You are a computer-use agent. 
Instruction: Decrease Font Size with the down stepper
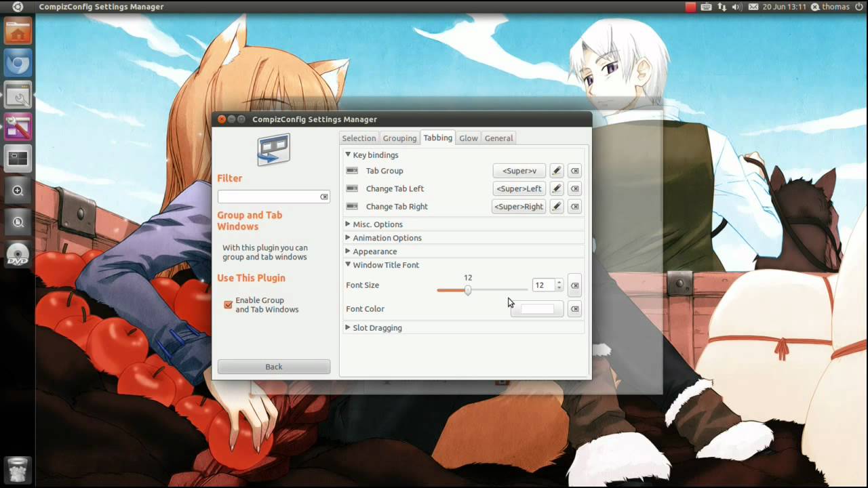559,289
